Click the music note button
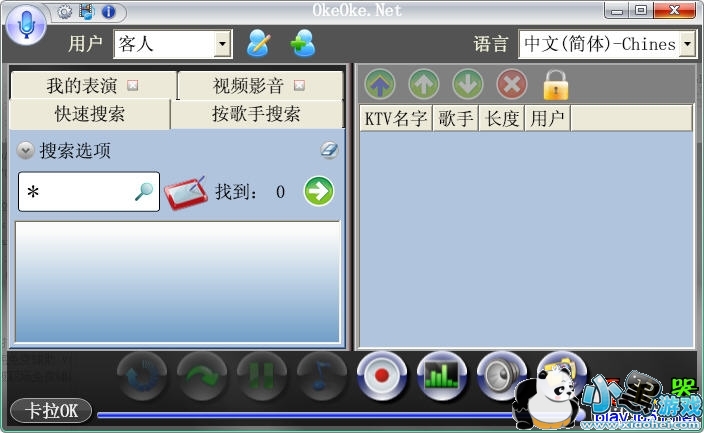 pyautogui.click(x=322, y=376)
